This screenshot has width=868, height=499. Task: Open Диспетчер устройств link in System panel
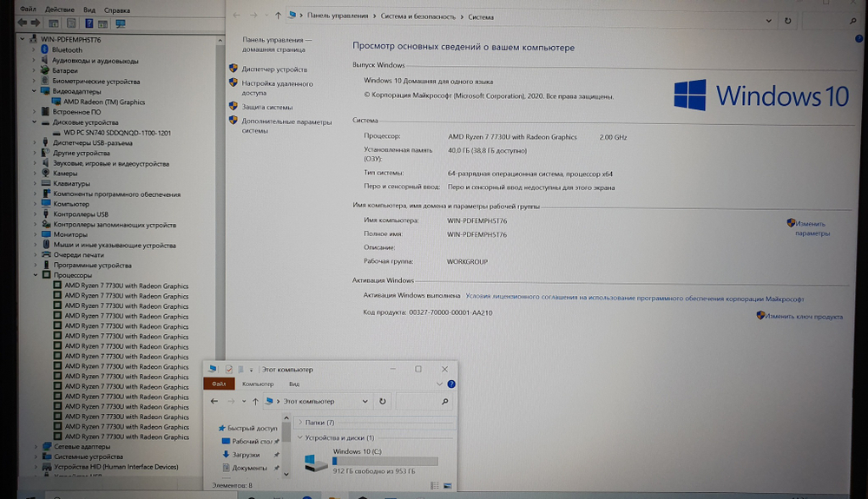pyautogui.click(x=274, y=69)
